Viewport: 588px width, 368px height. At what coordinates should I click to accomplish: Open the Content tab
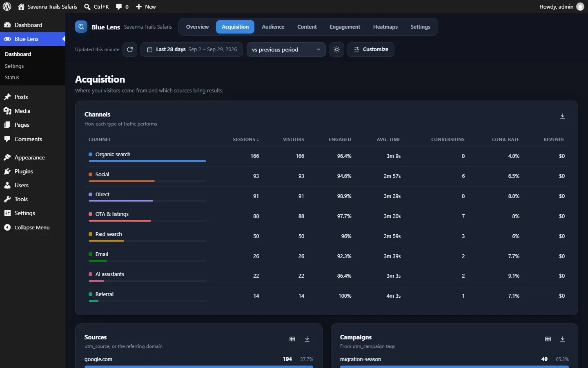(307, 27)
